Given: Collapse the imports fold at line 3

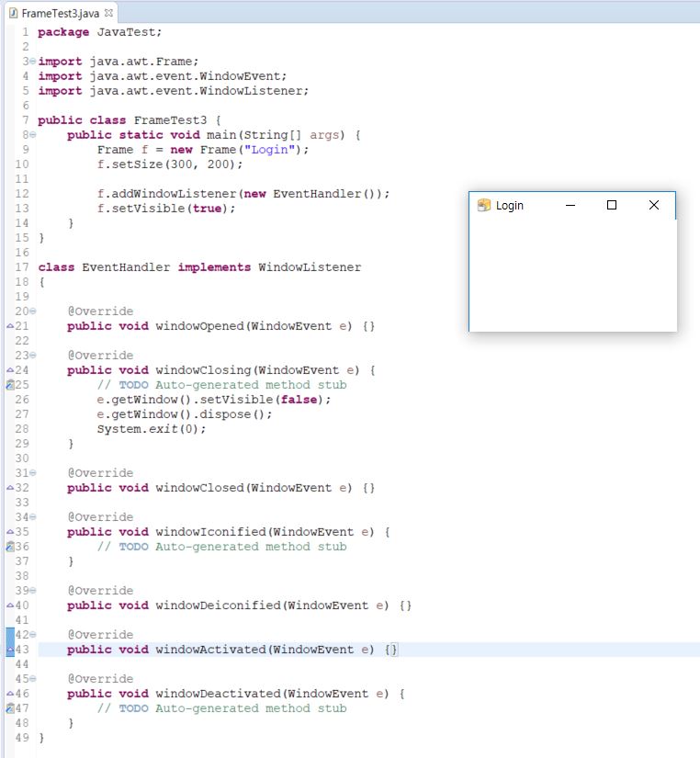Looking at the screenshot, I should (32, 62).
